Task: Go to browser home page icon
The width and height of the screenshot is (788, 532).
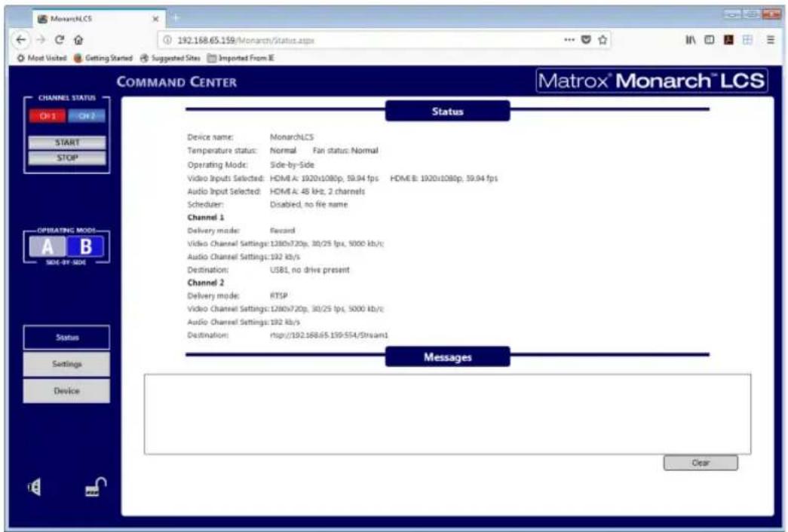Action: (x=78, y=40)
